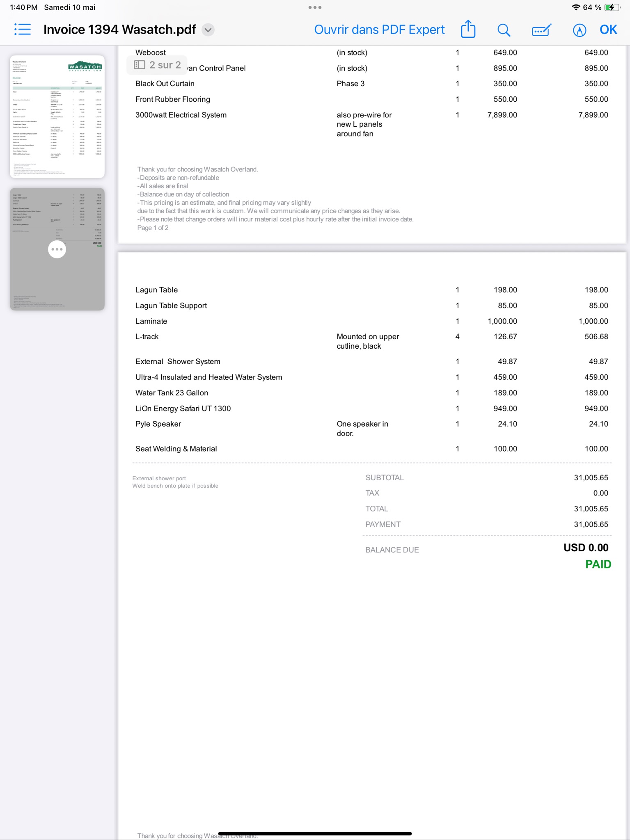
Task: Activate the markup pen icon
Action: (x=579, y=30)
